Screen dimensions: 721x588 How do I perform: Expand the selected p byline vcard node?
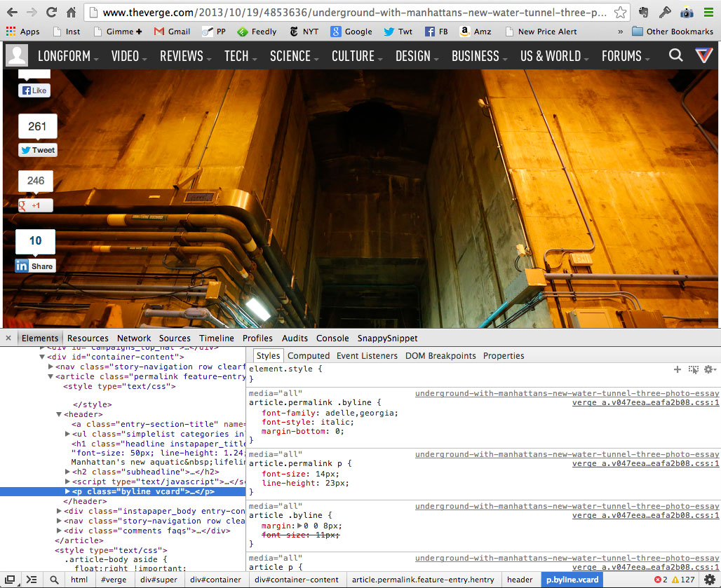tap(67, 491)
